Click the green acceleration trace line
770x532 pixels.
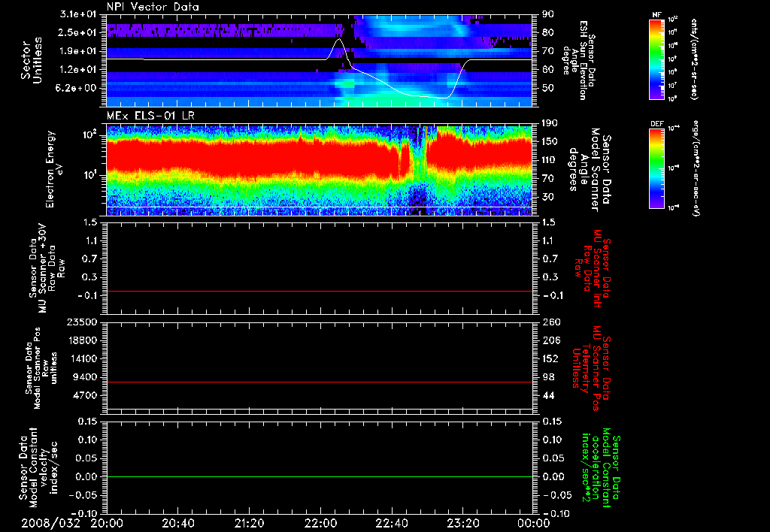[319, 476]
